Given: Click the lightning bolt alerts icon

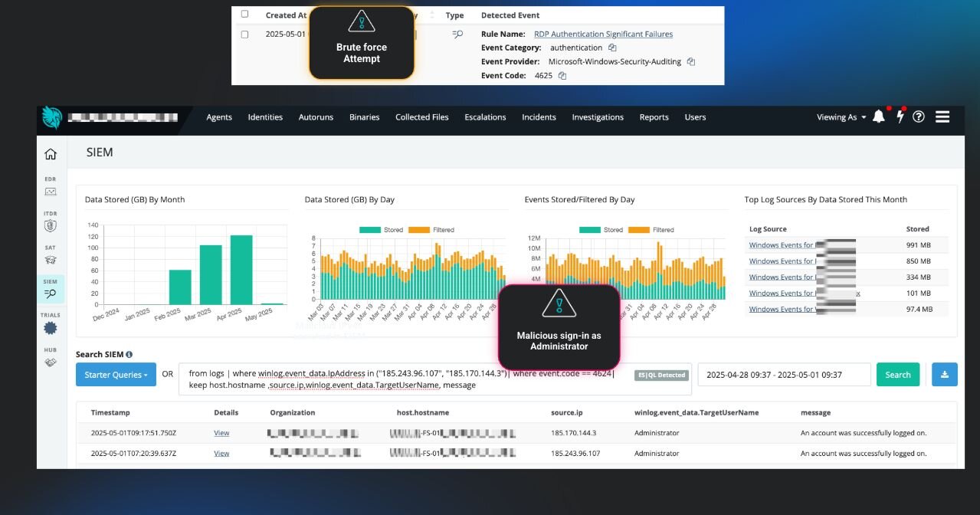Looking at the screenshot, I should [900, 117].
